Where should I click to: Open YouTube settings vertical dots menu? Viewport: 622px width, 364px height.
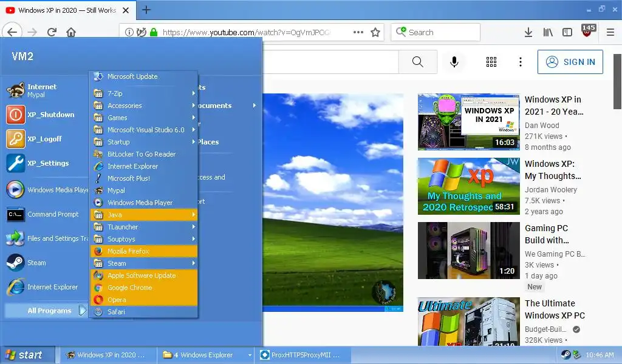(x=521, y=62)
